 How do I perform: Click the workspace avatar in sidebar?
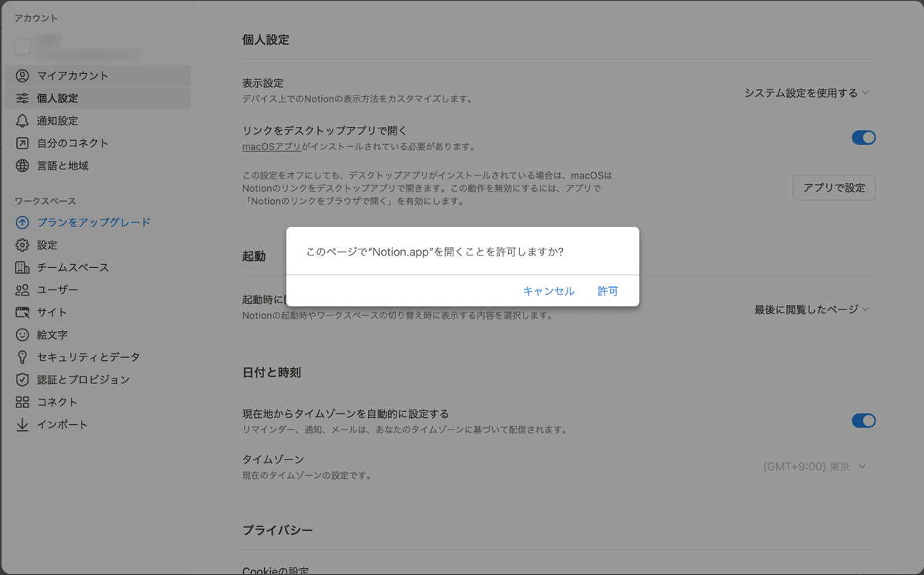pos(22,47)
